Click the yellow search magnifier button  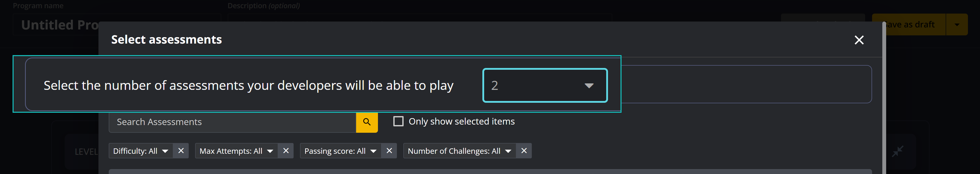pyautogui.click(x=367, y=122)
